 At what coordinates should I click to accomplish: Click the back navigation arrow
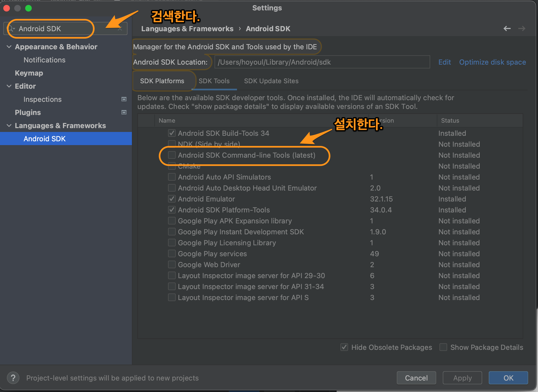(x=507, y=28)
